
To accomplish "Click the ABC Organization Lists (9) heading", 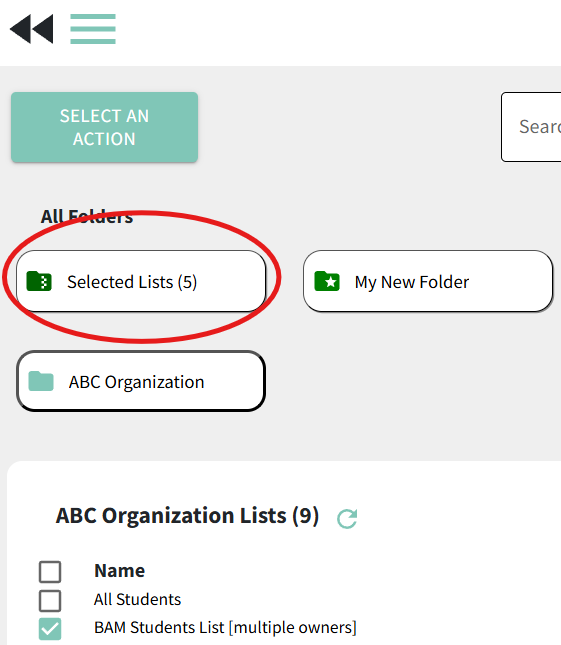I will pyautogui.click(x=188, y=515).
